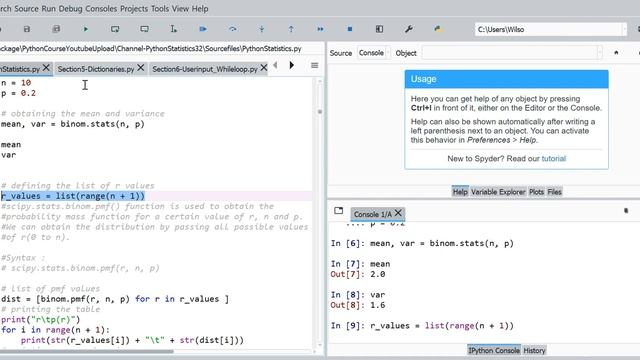Open the Run menu
Viewport: 640px width, 360px height.
click(x=49, y=9)
